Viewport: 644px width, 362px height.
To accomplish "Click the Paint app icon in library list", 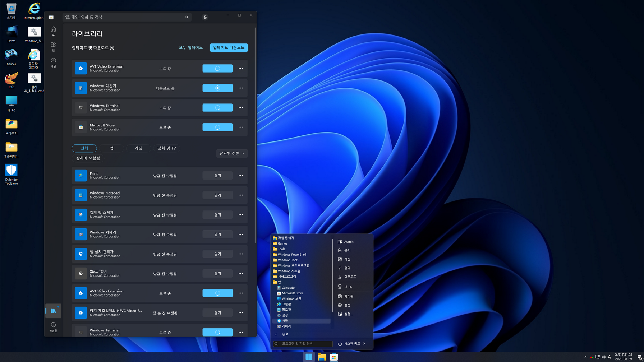I will tap(80, 176).
